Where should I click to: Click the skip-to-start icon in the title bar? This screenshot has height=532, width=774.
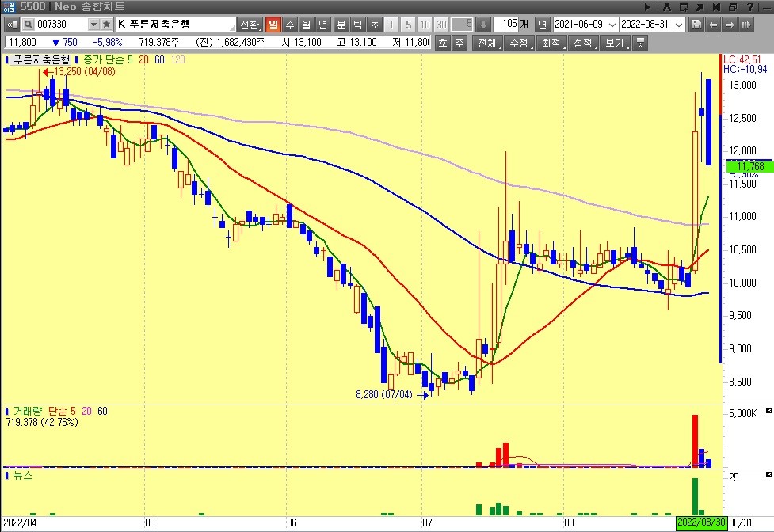coord(716,7)
